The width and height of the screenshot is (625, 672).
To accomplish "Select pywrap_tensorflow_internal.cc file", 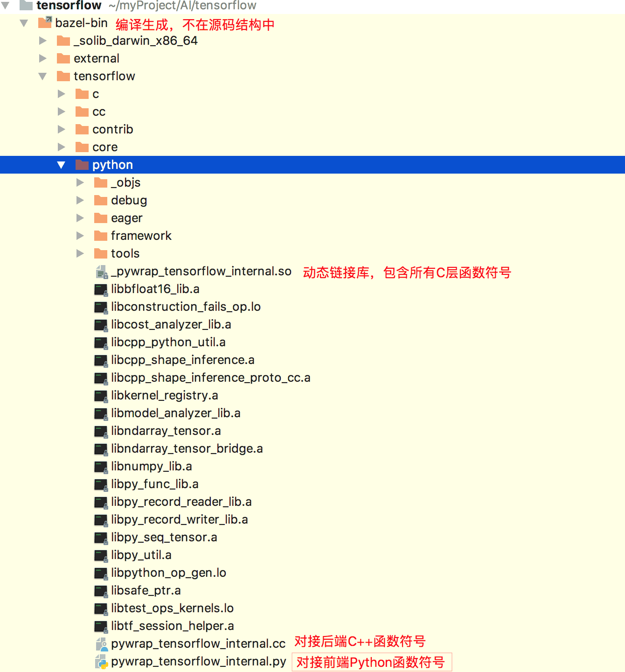I will 198,644.
